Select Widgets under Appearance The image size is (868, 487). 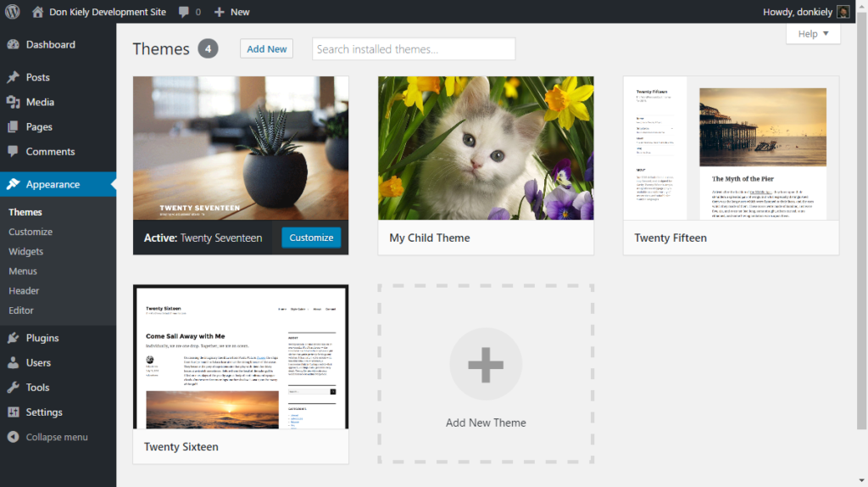pyautogui.click(x=26, y=251)
